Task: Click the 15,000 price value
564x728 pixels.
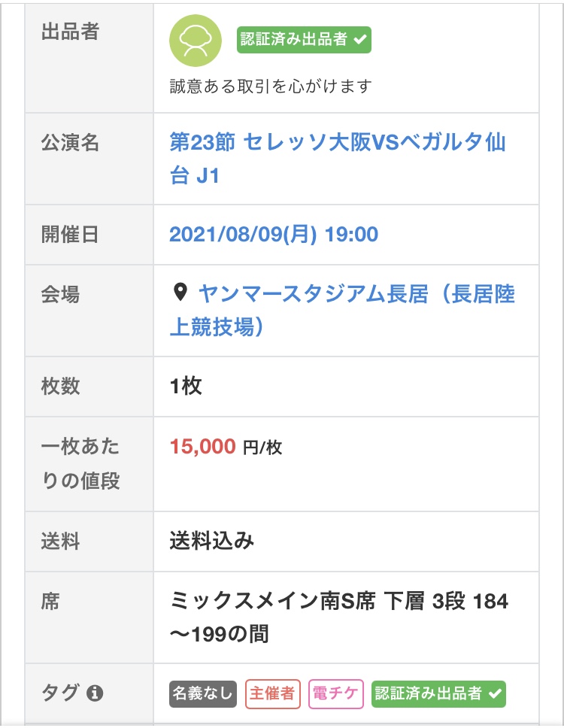Action: tap(203, 447)
